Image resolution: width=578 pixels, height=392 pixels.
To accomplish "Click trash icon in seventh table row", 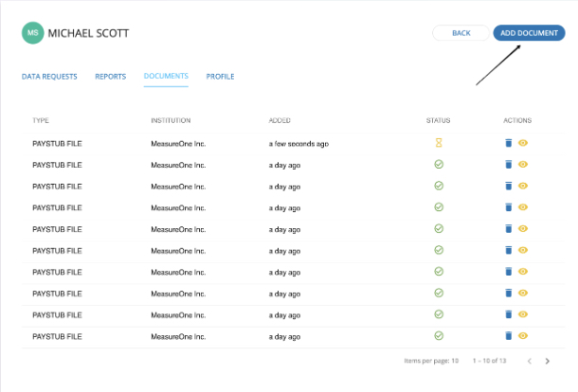I will click(x=508, y=272).
